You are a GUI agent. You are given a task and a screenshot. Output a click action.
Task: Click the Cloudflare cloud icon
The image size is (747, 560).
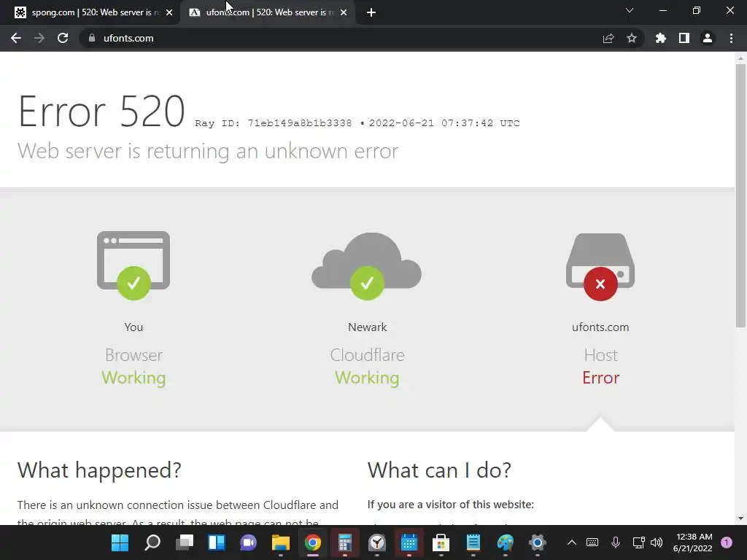tap(367, 265)
